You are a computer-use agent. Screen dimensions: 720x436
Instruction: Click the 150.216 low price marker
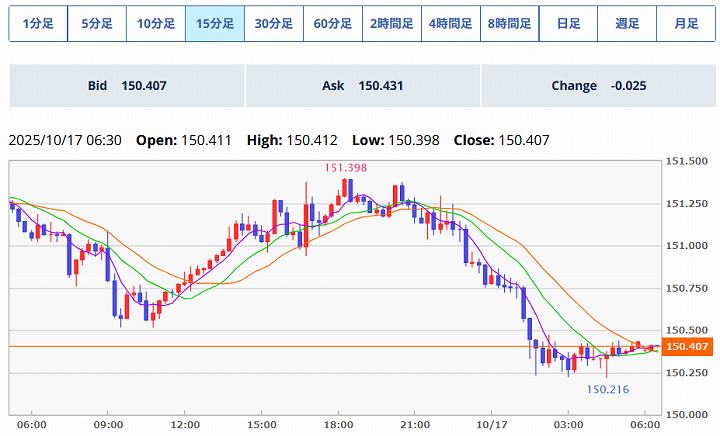click(x=607, y=389)
